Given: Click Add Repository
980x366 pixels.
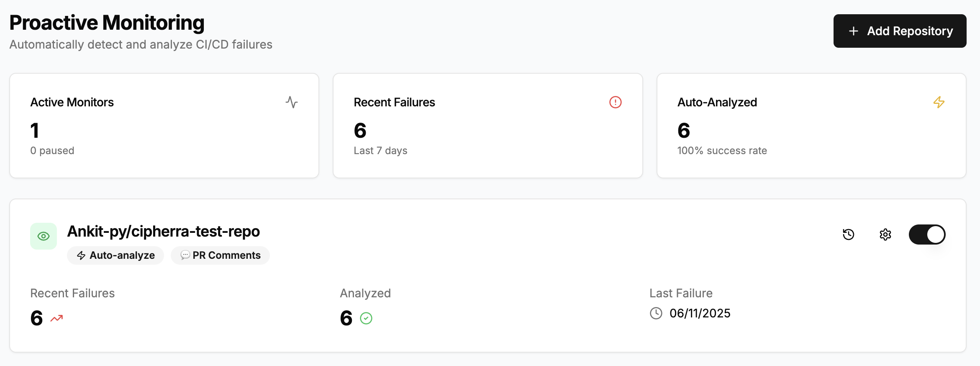Looking at the screenshot, I should 900,31.
